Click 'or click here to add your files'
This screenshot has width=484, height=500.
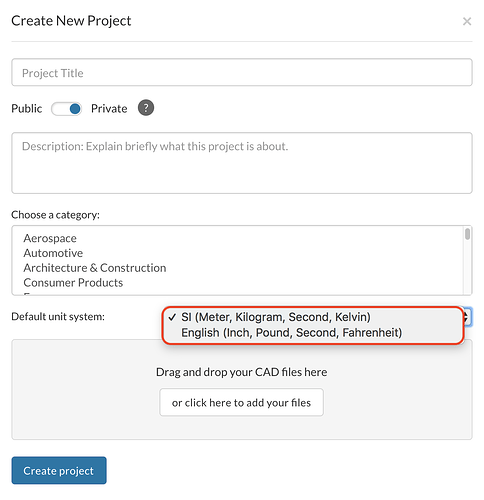(241, 402)
